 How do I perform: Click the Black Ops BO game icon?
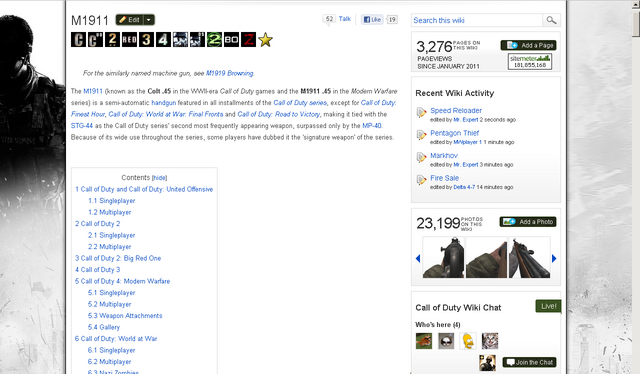[231, 40]
